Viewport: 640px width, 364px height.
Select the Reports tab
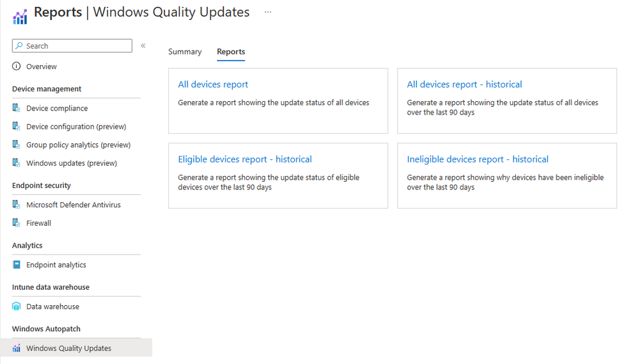pyautogui.click(x=230, y=52)
